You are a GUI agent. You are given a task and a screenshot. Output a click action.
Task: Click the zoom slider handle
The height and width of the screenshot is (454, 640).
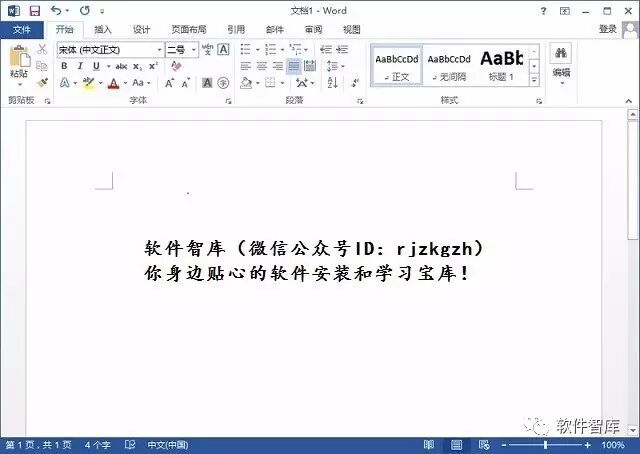coord(545,445)
